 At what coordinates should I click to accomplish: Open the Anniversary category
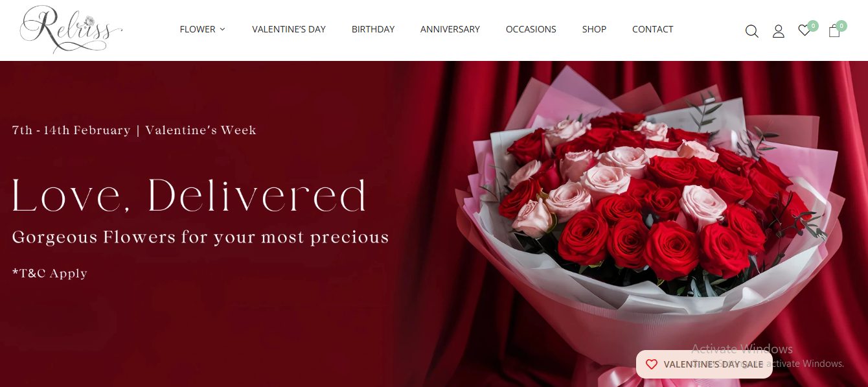click(x=450, y=29)
